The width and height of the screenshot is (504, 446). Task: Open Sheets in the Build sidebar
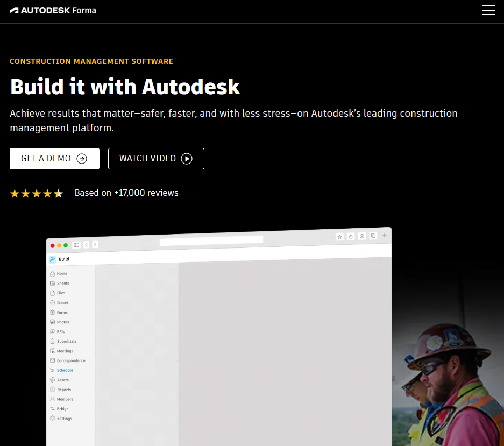60,284
